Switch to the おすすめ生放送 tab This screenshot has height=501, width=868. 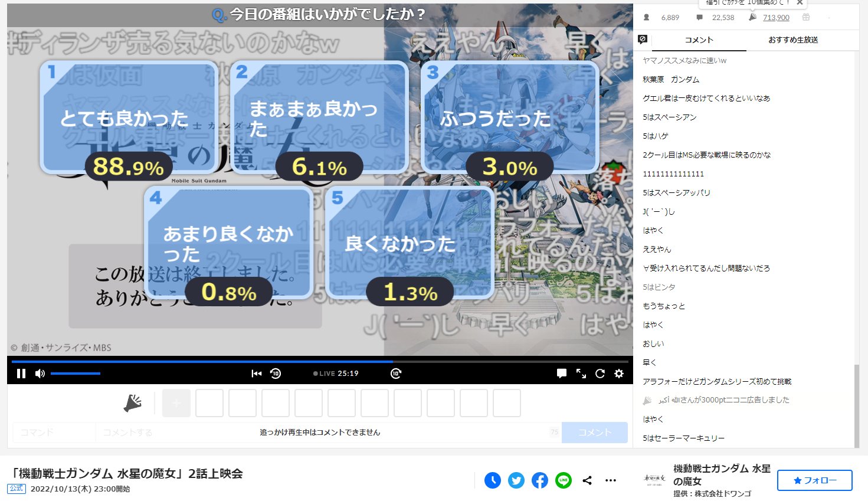793,40
